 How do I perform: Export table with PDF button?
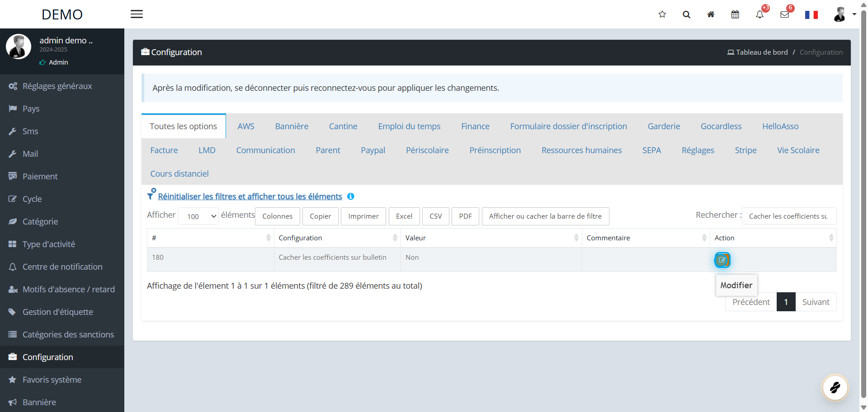[465, 216]
